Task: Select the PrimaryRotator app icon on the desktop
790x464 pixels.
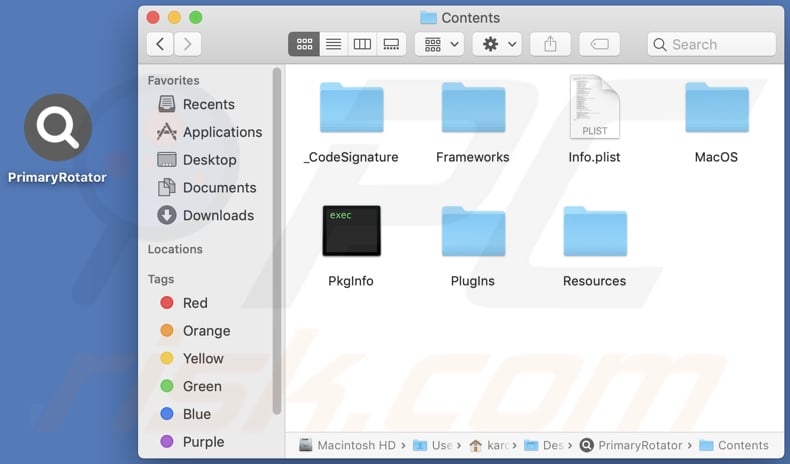Action: point(57,127)
